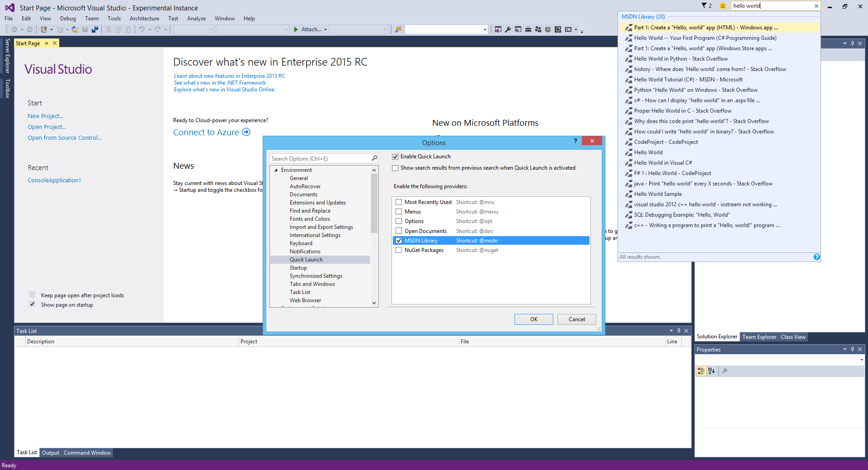Image resolution: width=868 pixels, height=470 pixels.
Task: Uncheck Show page on startup
Action: tap(32, 304)
